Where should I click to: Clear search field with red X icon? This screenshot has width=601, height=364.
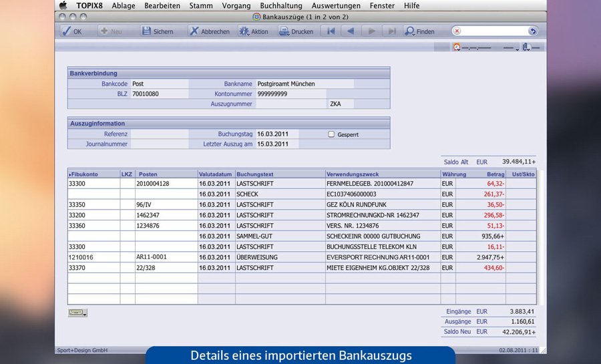(x=457, y=31)
